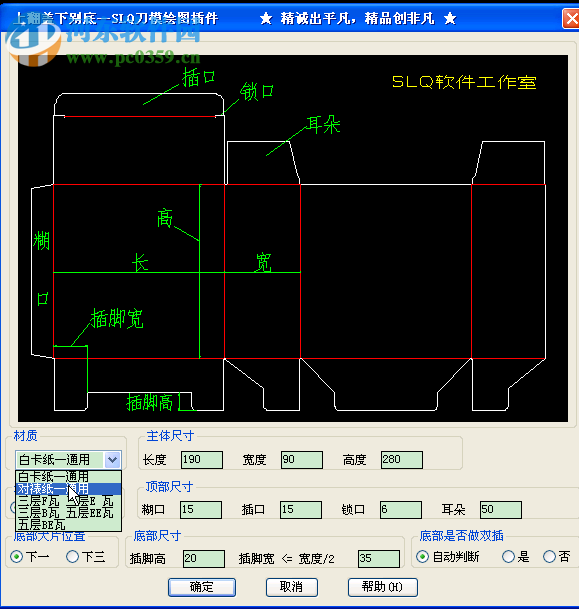Click the 插脚宽 input field showing 35
Viewport: 579px width, 609px height.
click(379, 559)
